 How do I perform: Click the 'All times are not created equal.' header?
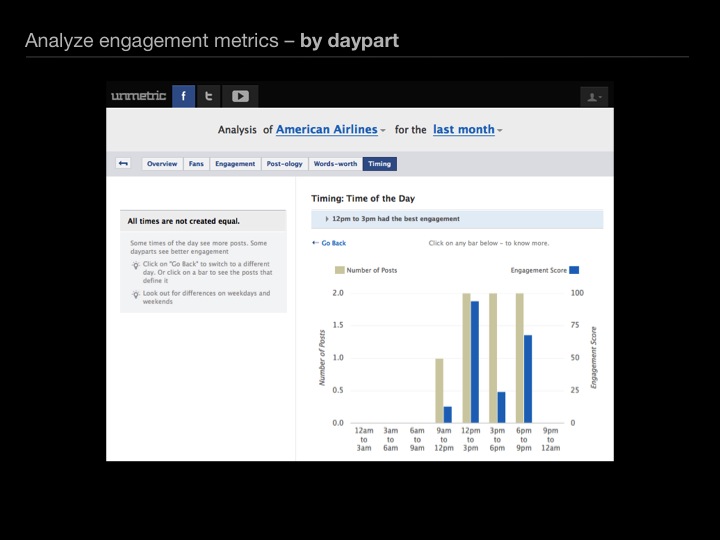pyautogui.click(x=203, y=221)
